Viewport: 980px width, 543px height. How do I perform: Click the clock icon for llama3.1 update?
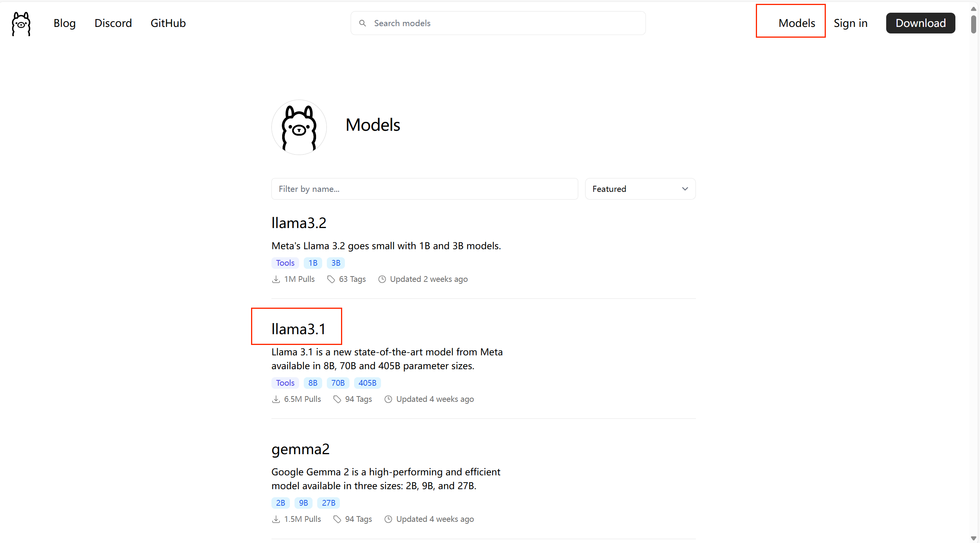(x=388, y=399)
